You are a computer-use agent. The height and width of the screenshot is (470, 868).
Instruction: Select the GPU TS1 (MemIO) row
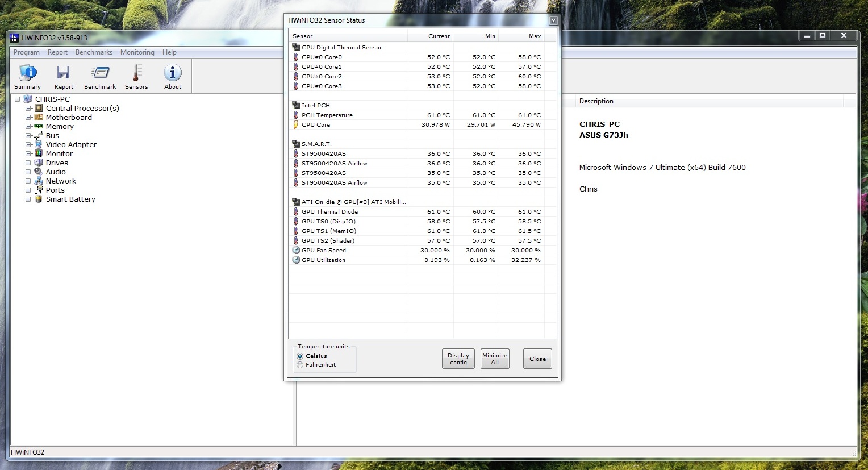tap(423, 231)
